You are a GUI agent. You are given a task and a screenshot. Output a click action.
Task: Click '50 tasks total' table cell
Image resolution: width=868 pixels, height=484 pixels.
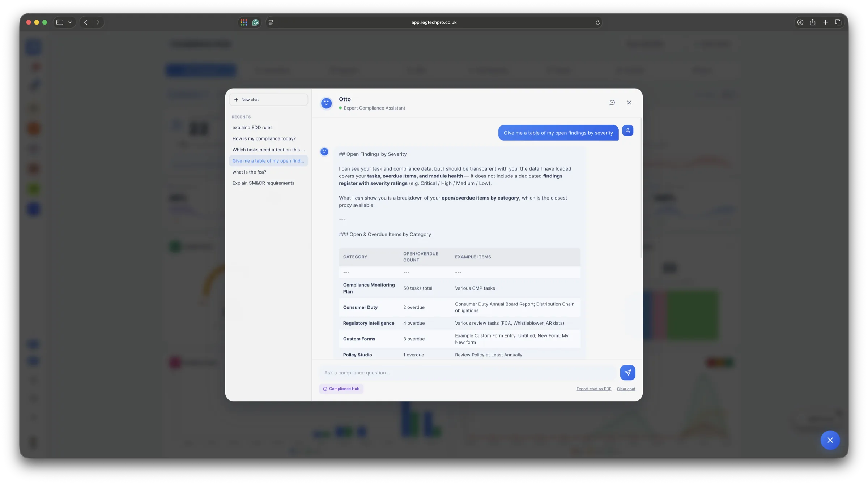click(418, 288)
